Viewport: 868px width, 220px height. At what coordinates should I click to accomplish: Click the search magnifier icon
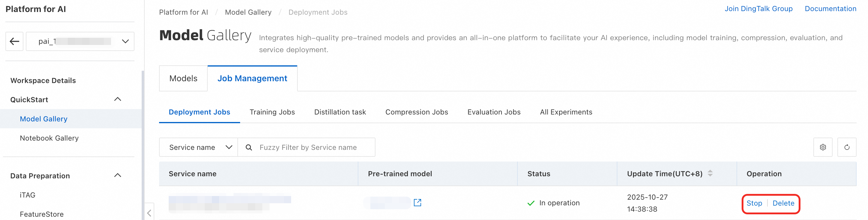(249, 147)
